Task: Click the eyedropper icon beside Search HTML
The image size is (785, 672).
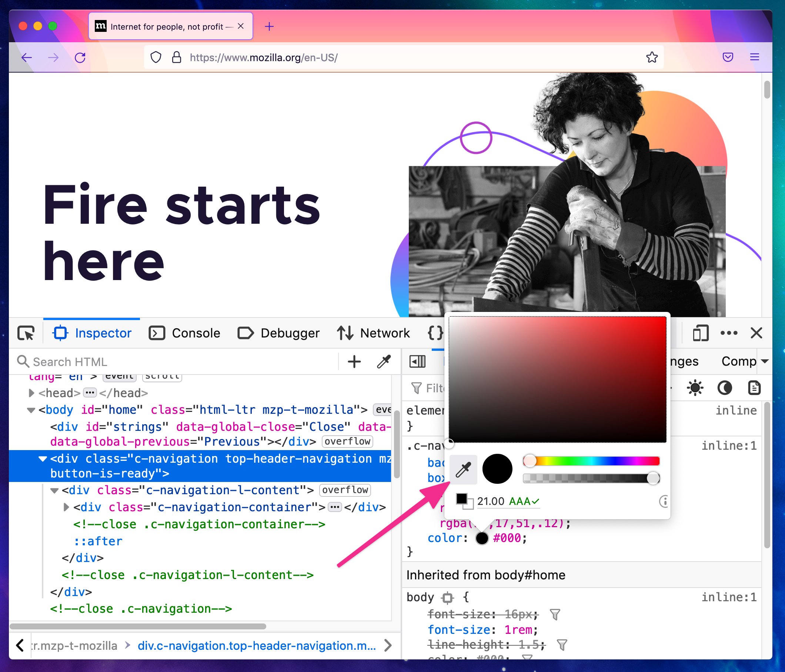Action: click(x=384, y=362)
